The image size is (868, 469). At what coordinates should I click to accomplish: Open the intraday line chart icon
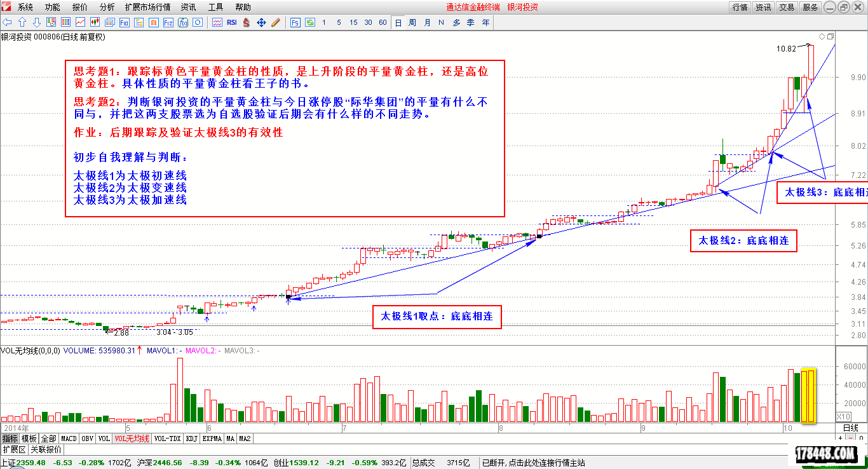click(80, 22)
